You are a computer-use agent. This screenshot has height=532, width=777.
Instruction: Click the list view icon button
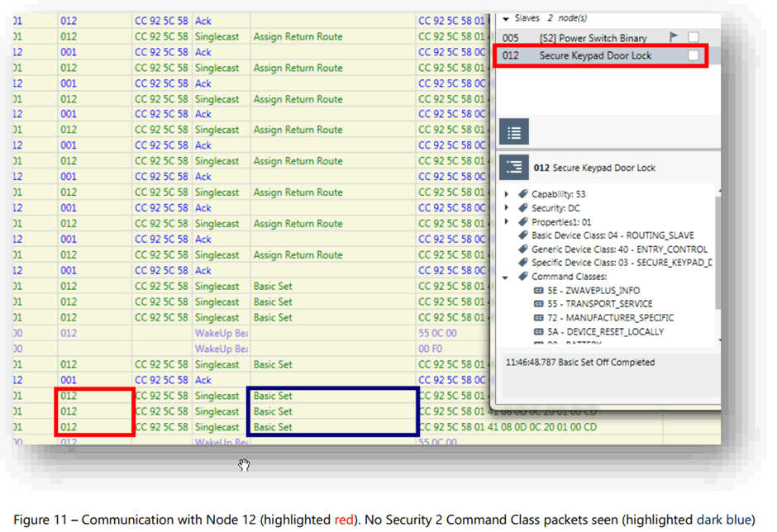point(514,132)
